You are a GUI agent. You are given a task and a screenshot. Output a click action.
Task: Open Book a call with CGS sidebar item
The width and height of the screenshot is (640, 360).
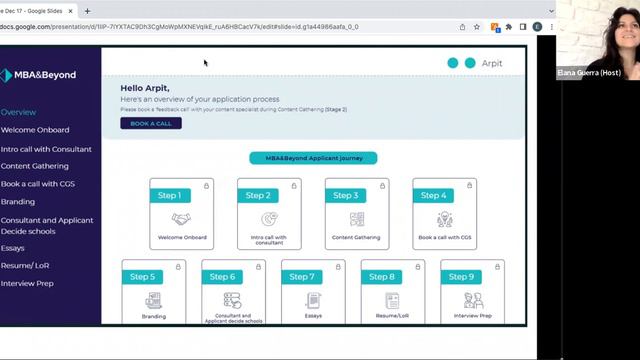(x=38, y=184)
